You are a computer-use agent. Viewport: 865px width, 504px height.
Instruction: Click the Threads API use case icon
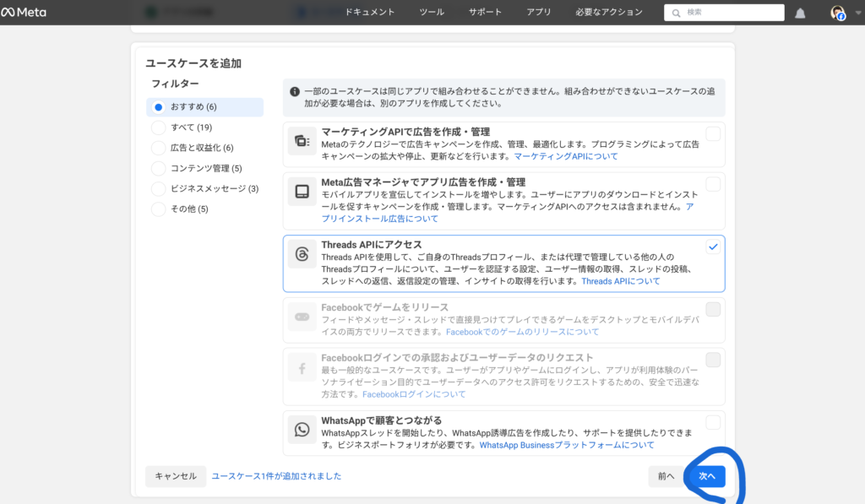[302, 254]
